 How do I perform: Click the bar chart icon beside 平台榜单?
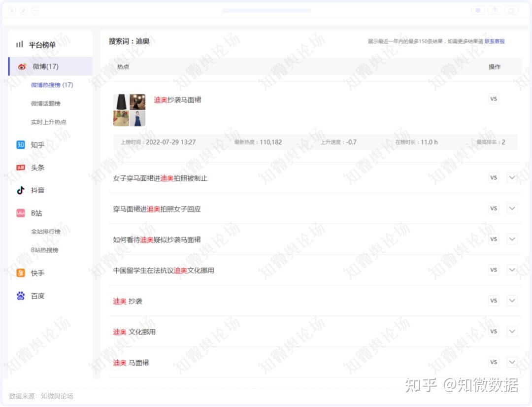coord(20,44)
